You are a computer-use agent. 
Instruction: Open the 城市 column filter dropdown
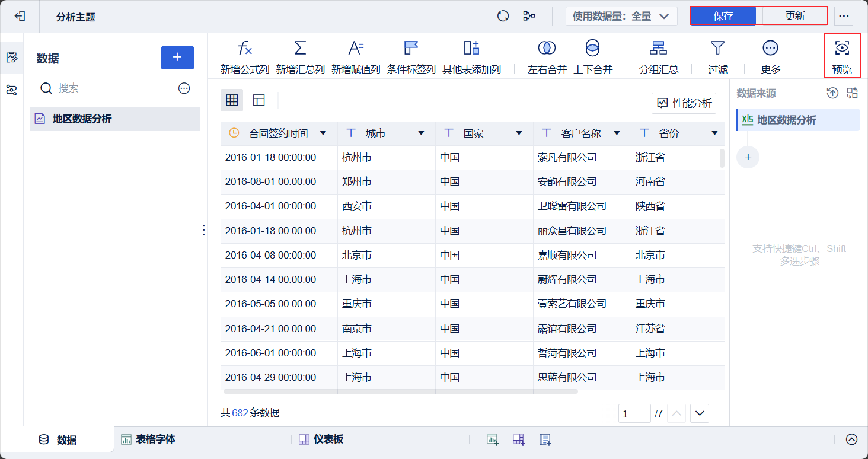click(x=420, y=133)
